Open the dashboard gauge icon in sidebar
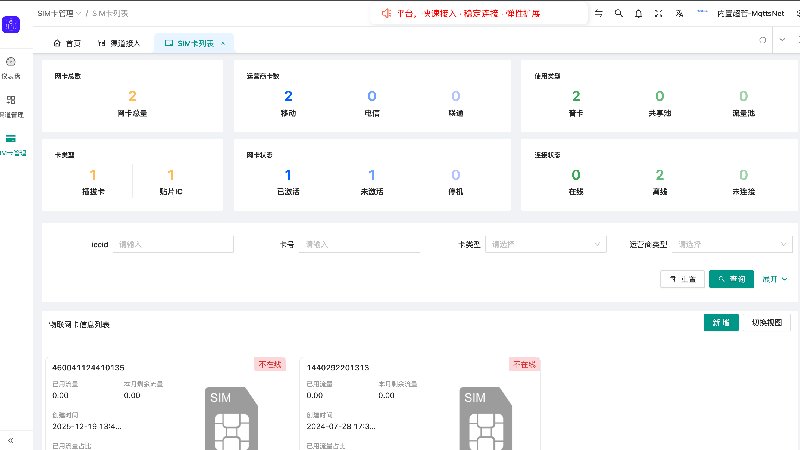The height and width of the screenshot is (450, 800). [11, 62]
